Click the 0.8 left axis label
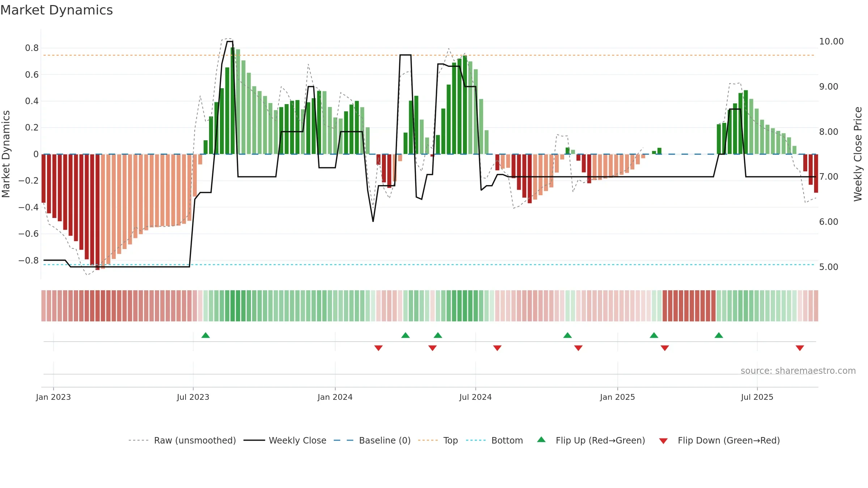Image resolution: width=868 pixels, height=488 pixels. tap(32, 48)
